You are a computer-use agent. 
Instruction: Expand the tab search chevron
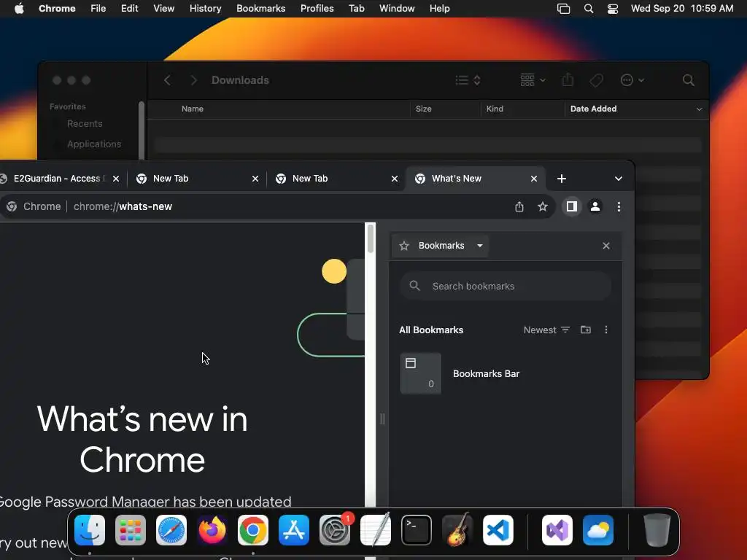click(619, 179)
